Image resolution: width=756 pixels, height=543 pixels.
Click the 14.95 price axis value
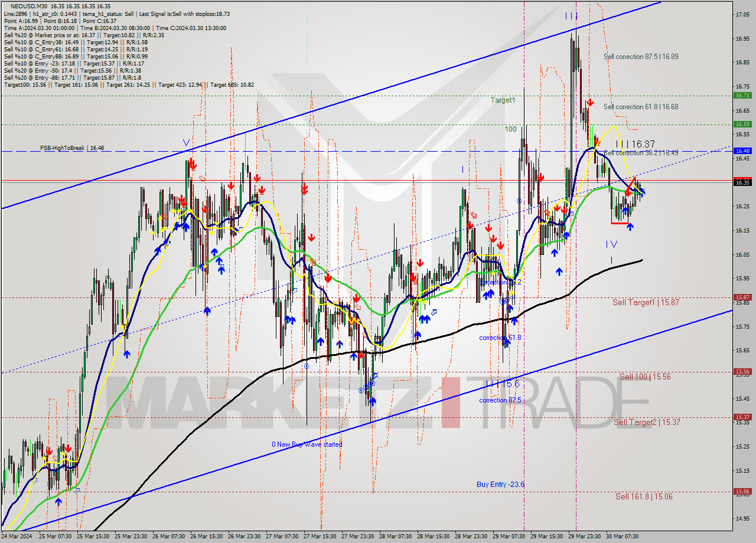point(742,518)
